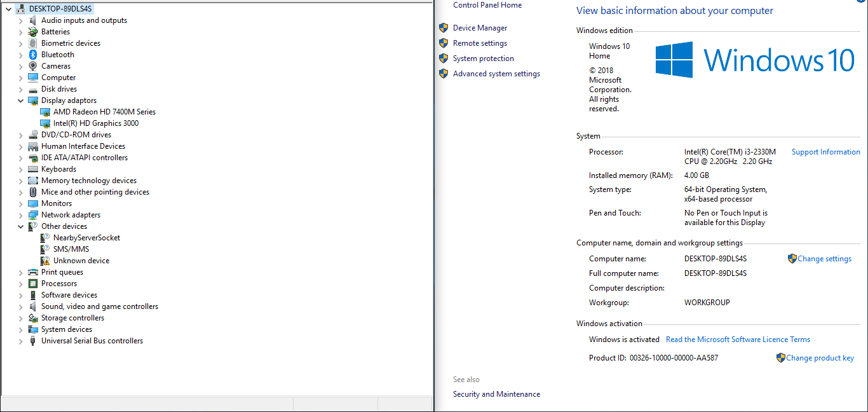Expand the System devices category
The image size is (868, 412).
[x=21, y=329]
